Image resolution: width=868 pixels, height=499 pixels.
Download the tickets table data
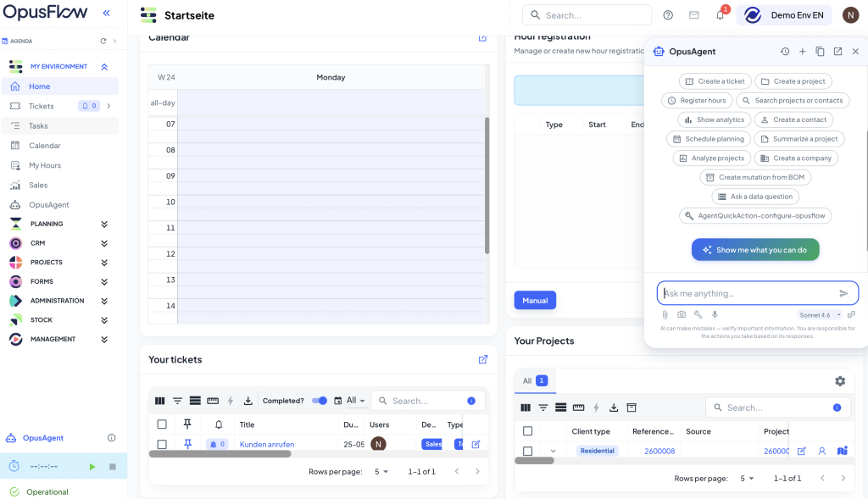pos(248,401)
